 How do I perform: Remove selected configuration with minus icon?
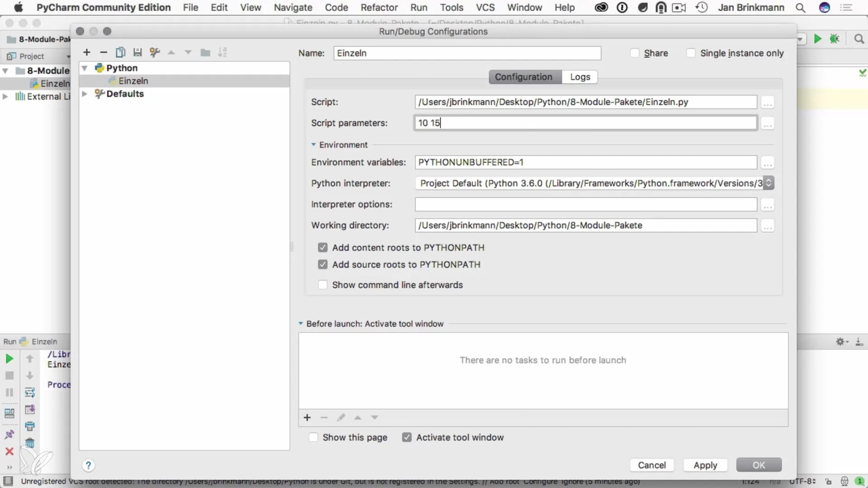pos(104,52)
